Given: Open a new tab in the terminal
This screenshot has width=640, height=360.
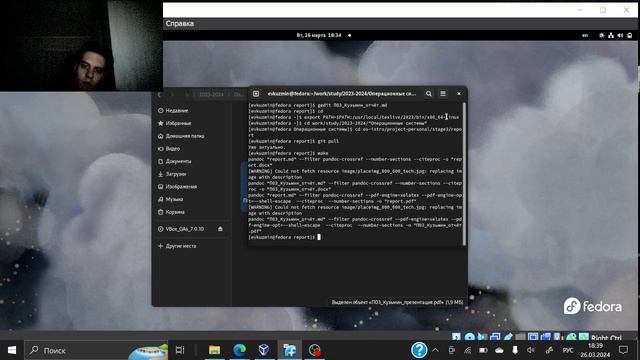Looking at the screenshot, I should (x=256, y=93).
